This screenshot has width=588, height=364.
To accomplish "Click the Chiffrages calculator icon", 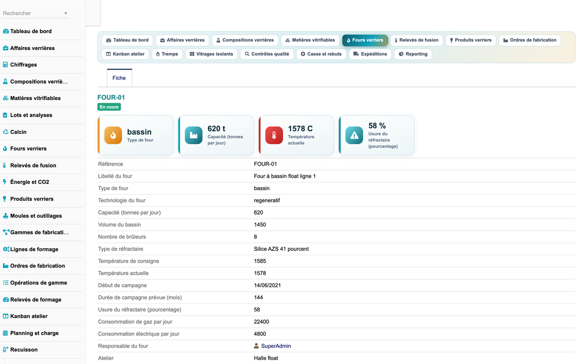I will coord(6,65).
